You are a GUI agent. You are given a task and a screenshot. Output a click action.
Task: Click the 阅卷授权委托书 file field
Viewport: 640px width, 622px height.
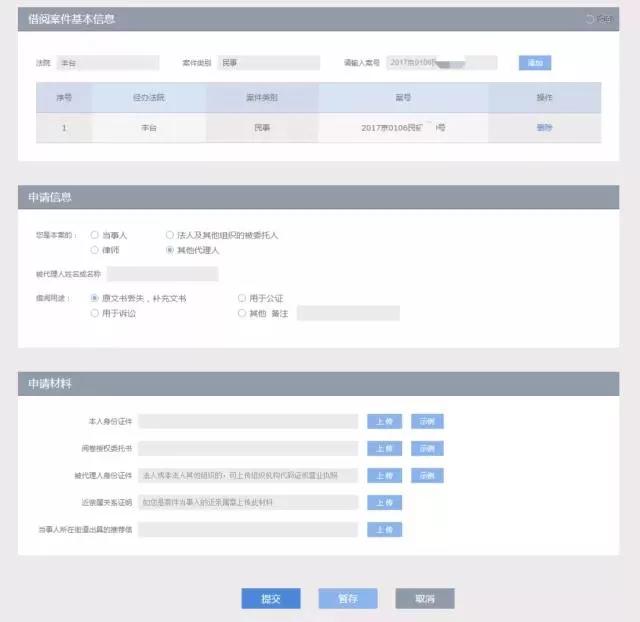point(248,448)
